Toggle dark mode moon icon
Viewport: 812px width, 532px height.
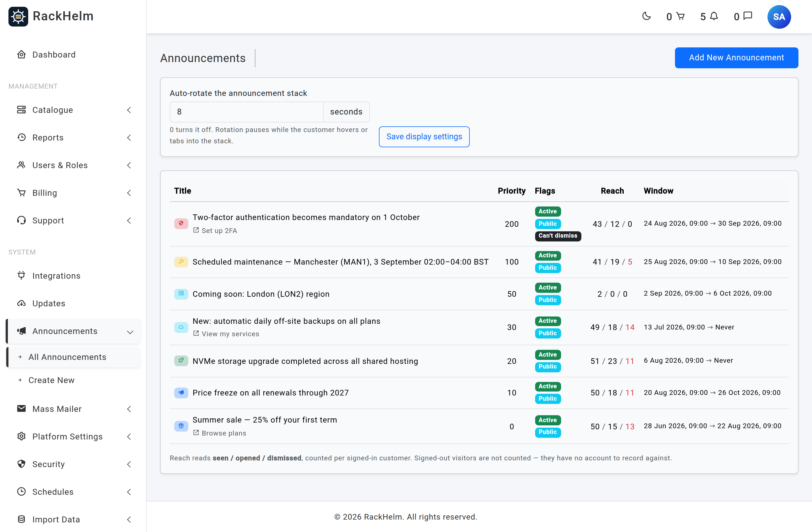(646, 16)
